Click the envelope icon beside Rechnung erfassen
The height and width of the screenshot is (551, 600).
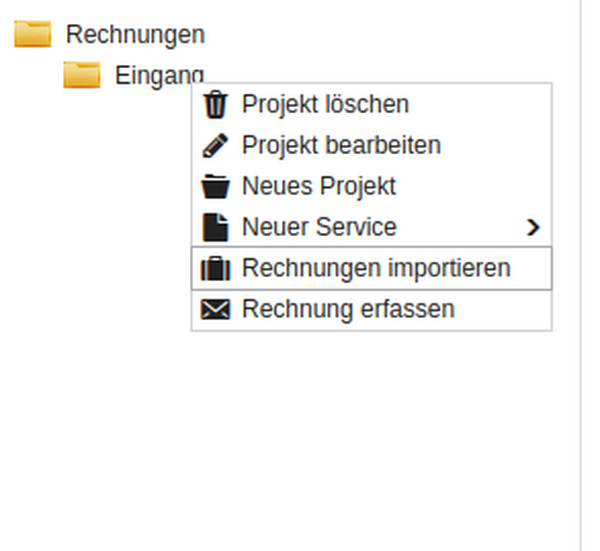(215, 309)
